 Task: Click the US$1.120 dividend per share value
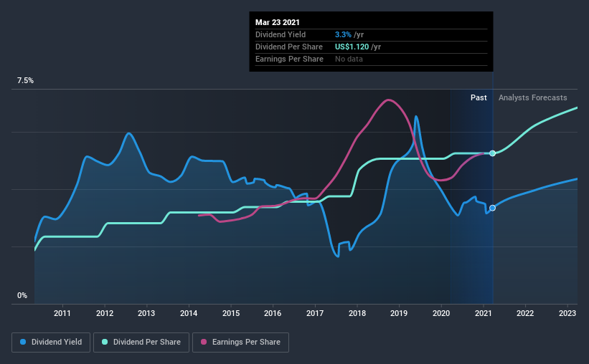click(352, 47)
